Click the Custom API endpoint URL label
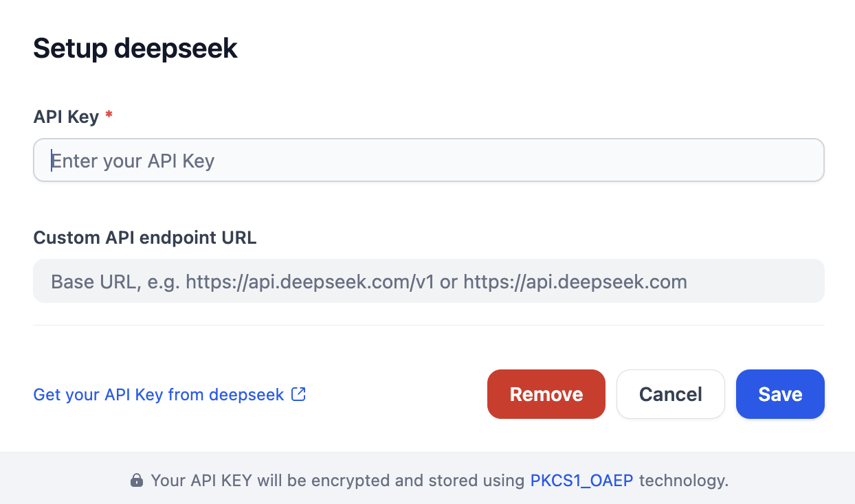This screenshot has width=855, height=504. click(x=144, y=238)
